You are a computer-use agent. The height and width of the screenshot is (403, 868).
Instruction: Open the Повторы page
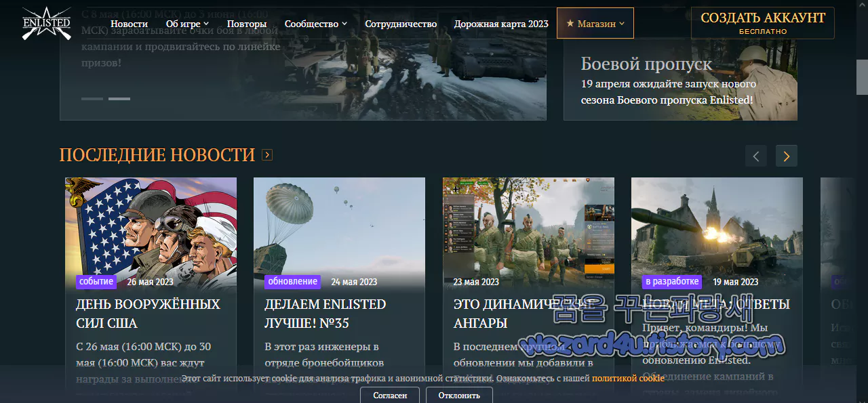(247, 24)
